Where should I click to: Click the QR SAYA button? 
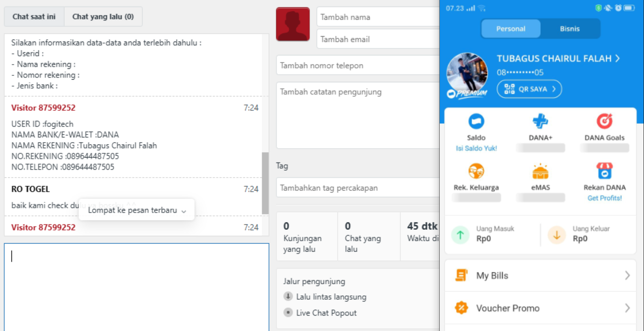(x=529, y=89)
